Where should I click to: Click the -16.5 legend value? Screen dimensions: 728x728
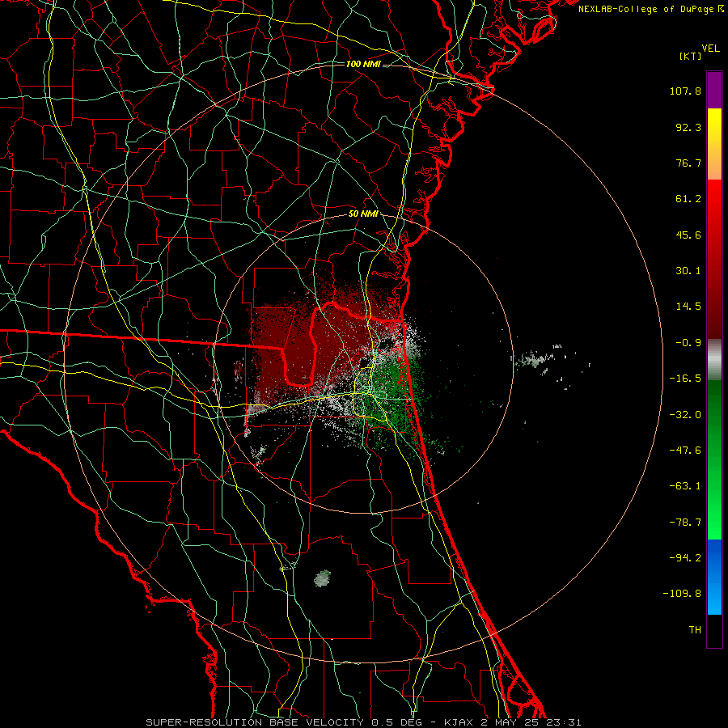(x=685, y=379)
